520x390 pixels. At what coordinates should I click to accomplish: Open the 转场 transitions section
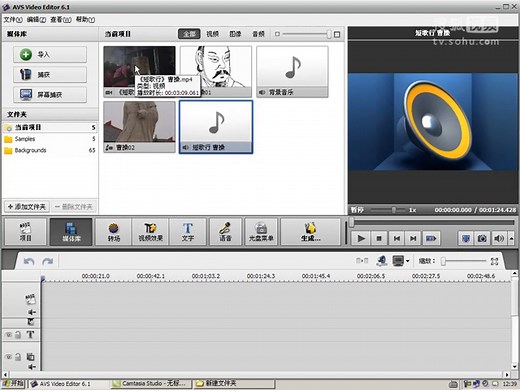[114, 232]
